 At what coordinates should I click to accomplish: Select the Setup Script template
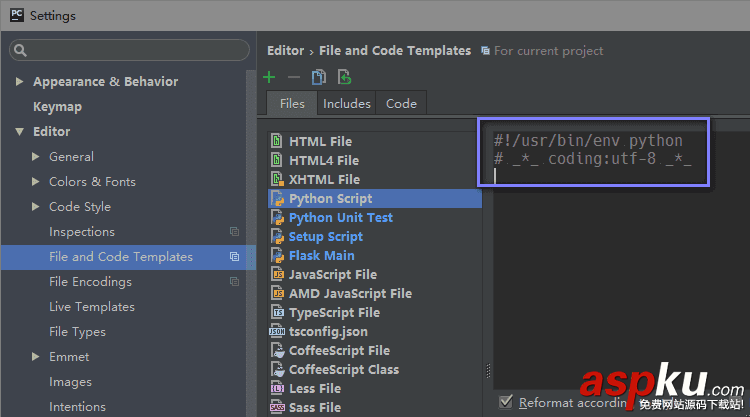[326, 237]
